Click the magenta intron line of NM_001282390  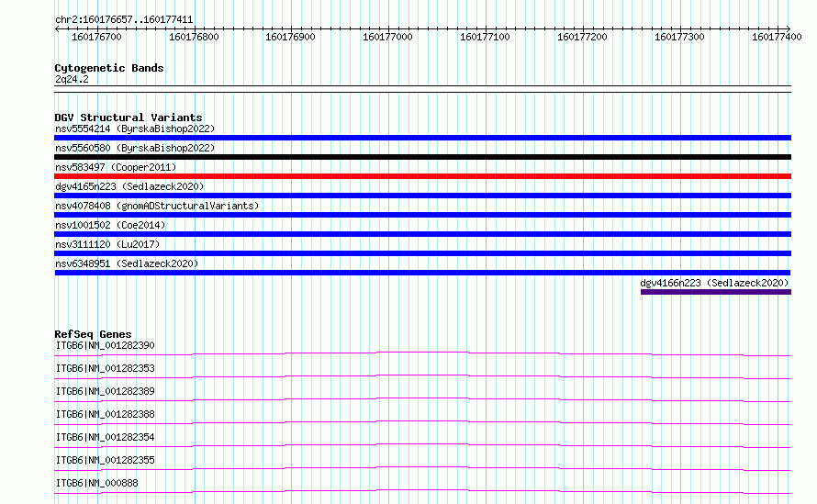[422, 353]
